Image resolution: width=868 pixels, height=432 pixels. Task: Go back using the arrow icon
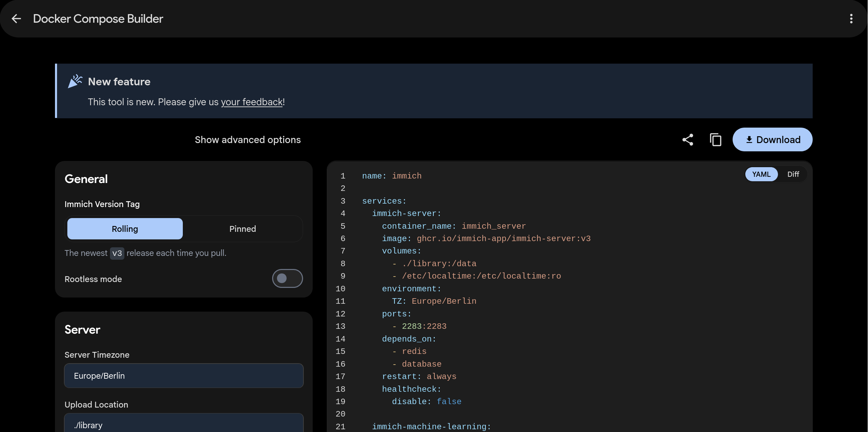[16, 19]
